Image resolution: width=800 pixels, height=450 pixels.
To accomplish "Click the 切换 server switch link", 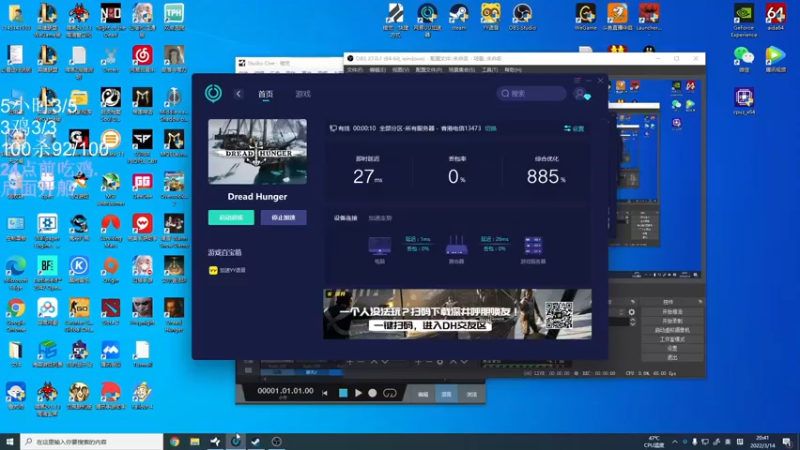I will (491, 128).
